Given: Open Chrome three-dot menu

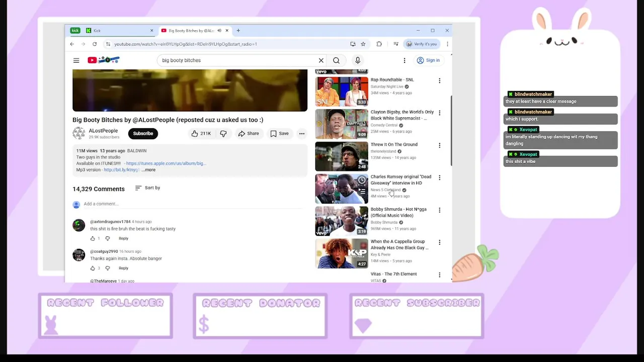Looking at the screenshot, I should tap(447, 44).
